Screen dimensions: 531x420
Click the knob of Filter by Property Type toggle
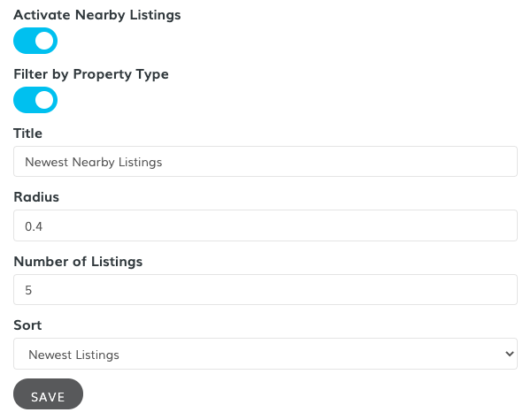pyautogui.click(x=45, y=100)
